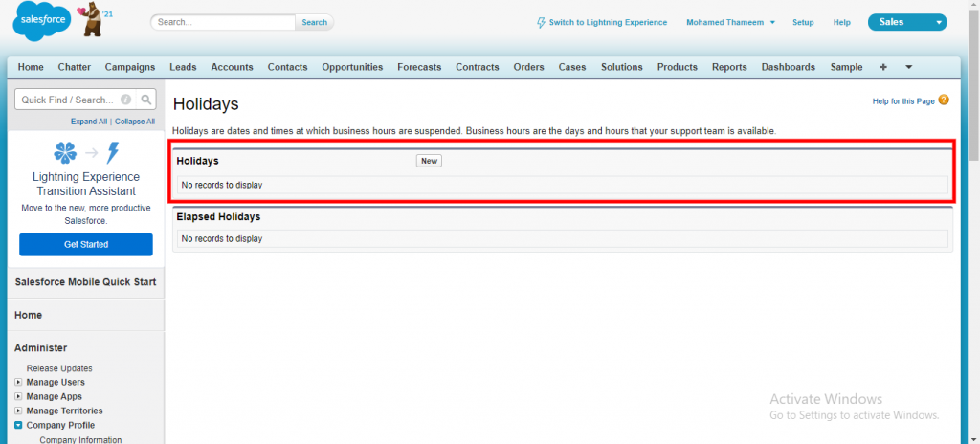
Task: Open the Help link in the header
Action: click(842, 23)
